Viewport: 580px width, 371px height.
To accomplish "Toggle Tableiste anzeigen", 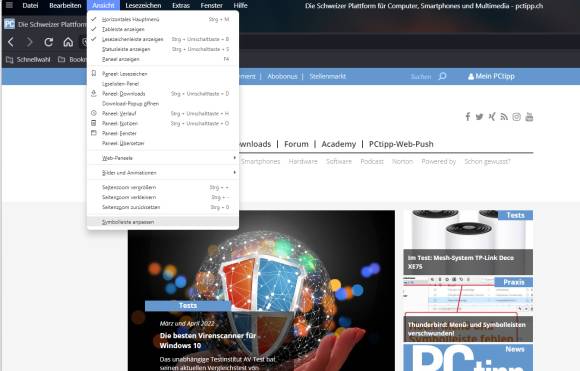I will (163, 29).
